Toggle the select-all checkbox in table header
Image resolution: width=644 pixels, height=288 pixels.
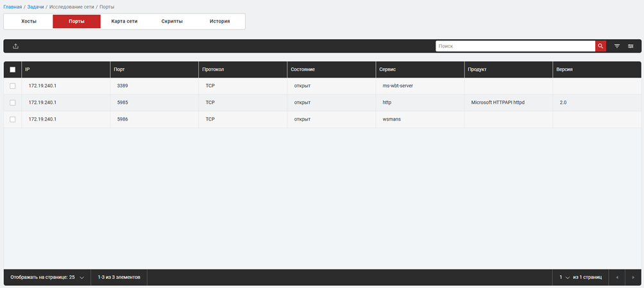point(13,69)
